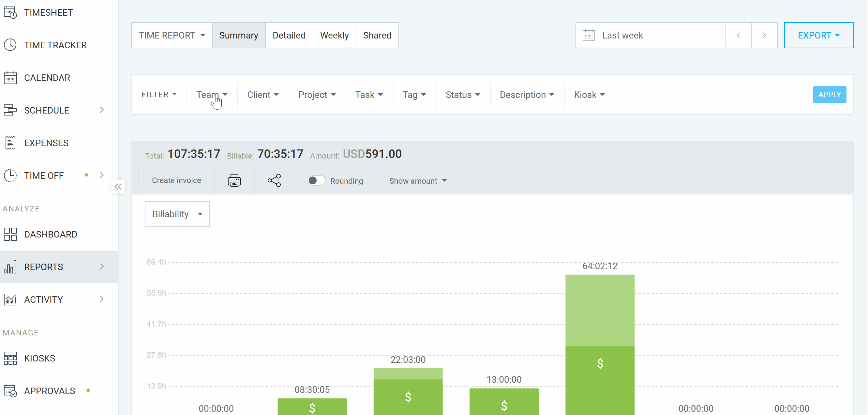Viewport: 868px width, 415px height.
Task: Open TIME TRACKER from the sidebar
Action: (x=56, y=45)
